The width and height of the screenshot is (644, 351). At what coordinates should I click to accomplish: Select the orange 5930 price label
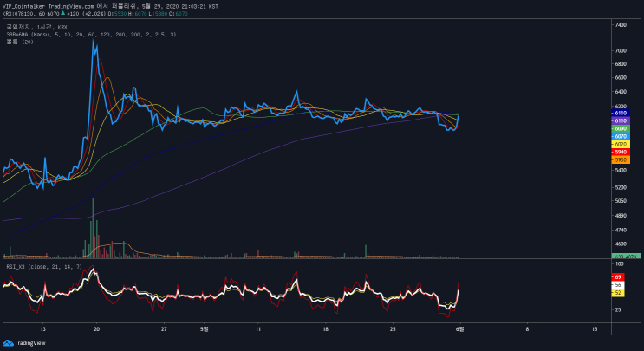click(x=621, y=159)
